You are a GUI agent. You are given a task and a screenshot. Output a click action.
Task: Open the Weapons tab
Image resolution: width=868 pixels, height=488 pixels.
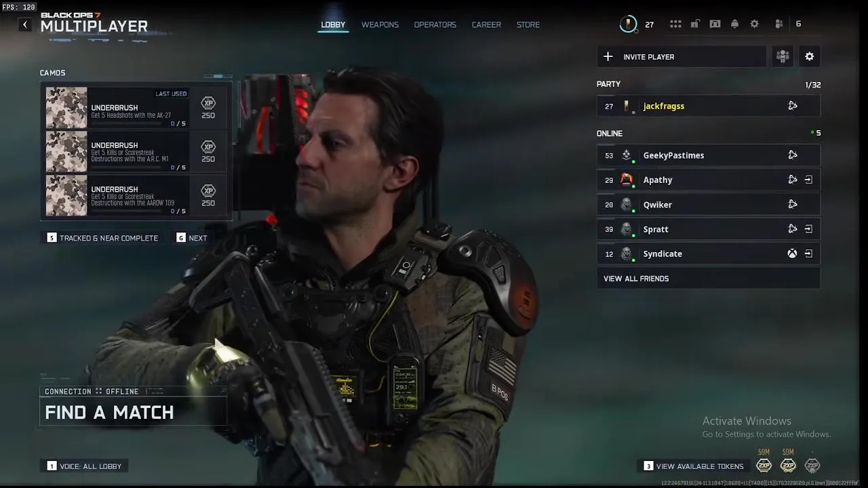(x=380, y=24)
